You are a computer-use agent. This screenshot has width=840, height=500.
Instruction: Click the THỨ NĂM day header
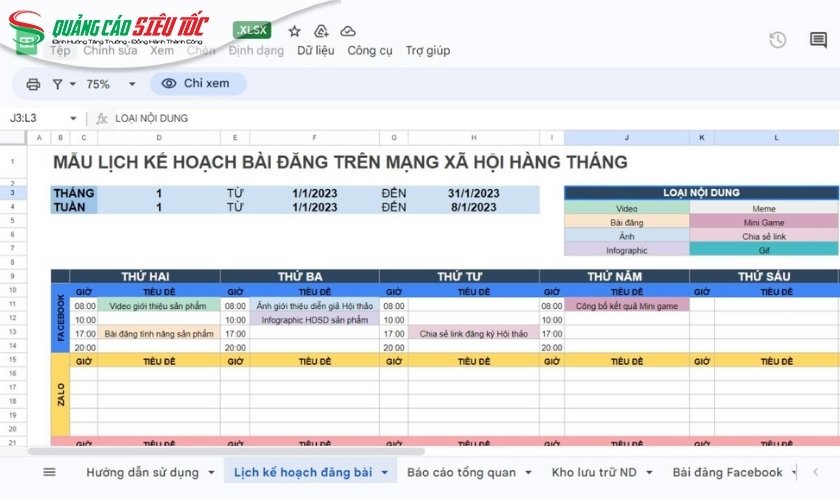[x=614, y=277]
